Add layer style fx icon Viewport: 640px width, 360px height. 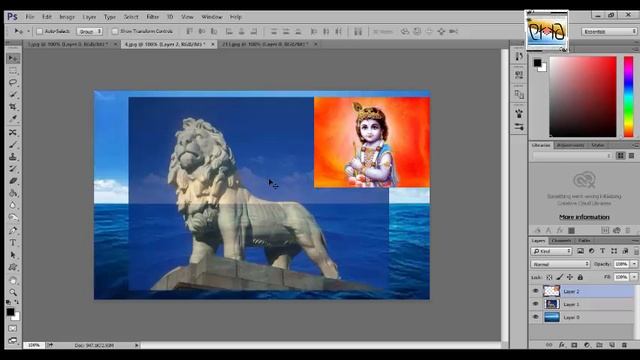pyautogui.click(x=562, y=345)
